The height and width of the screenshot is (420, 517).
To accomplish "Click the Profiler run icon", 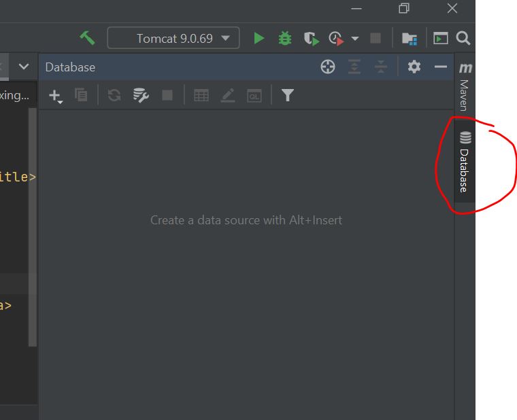I will (x=336, y=38).
